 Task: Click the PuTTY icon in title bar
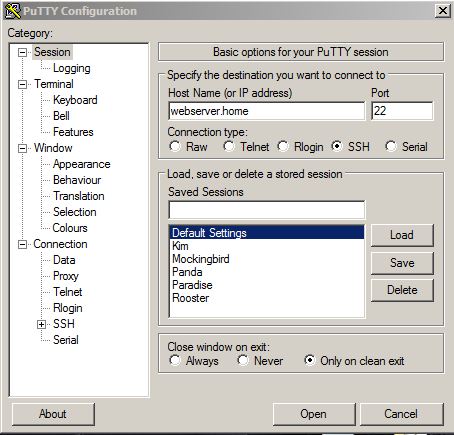pos(13,11)
